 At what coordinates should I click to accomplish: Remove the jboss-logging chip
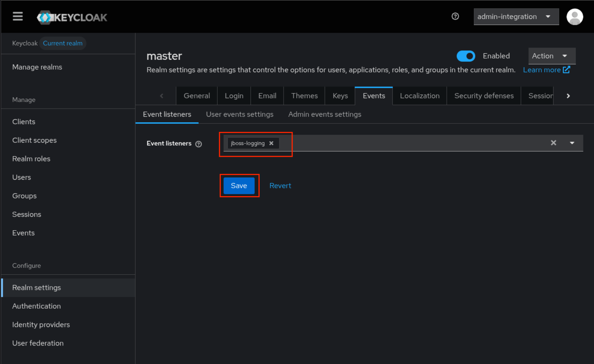[x=271, y=143]
